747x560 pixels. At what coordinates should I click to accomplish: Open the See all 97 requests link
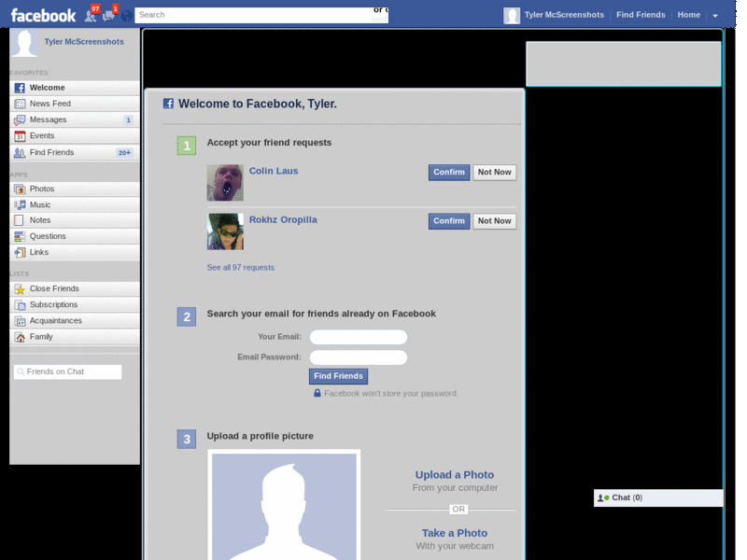click(240, 267)
